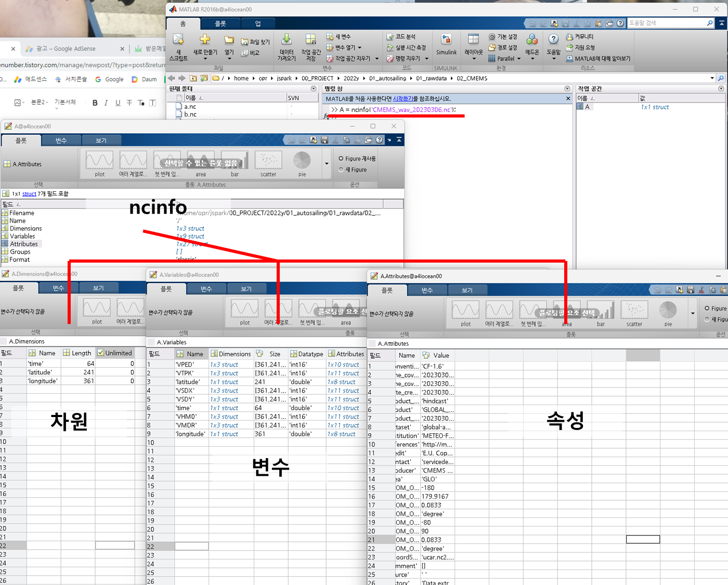Go back with the address bar left arrow
The image size is (728, 585).
click(171, 78)
